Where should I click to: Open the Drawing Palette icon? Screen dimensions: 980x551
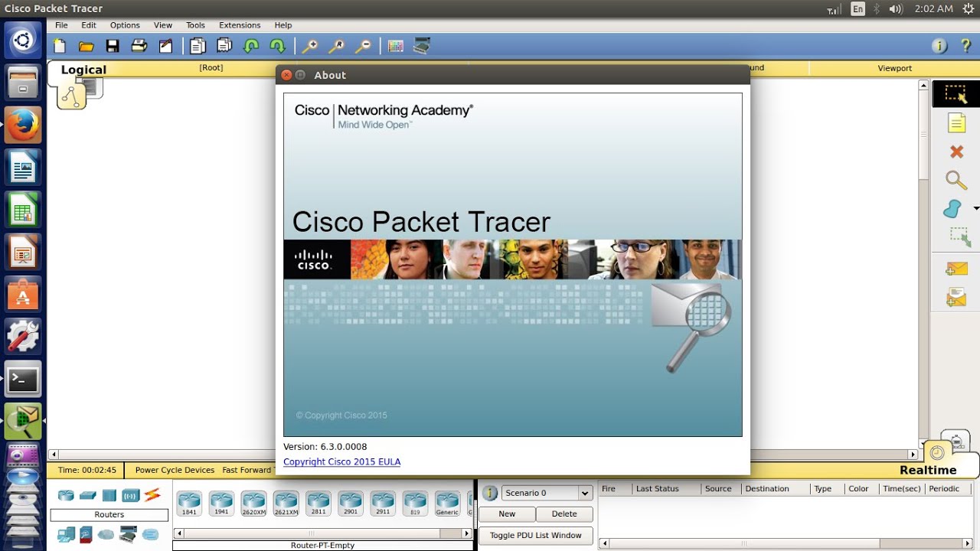click(x=395, y=46)
